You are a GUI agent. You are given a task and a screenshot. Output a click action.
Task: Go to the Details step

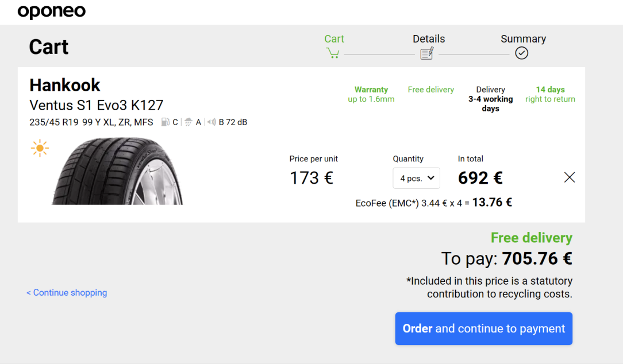[x=429, y=39]
